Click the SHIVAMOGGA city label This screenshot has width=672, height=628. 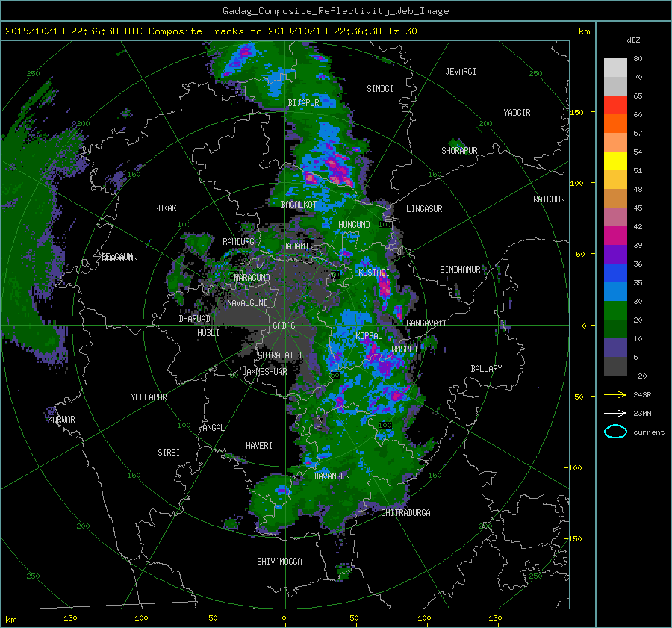[279, 562]
